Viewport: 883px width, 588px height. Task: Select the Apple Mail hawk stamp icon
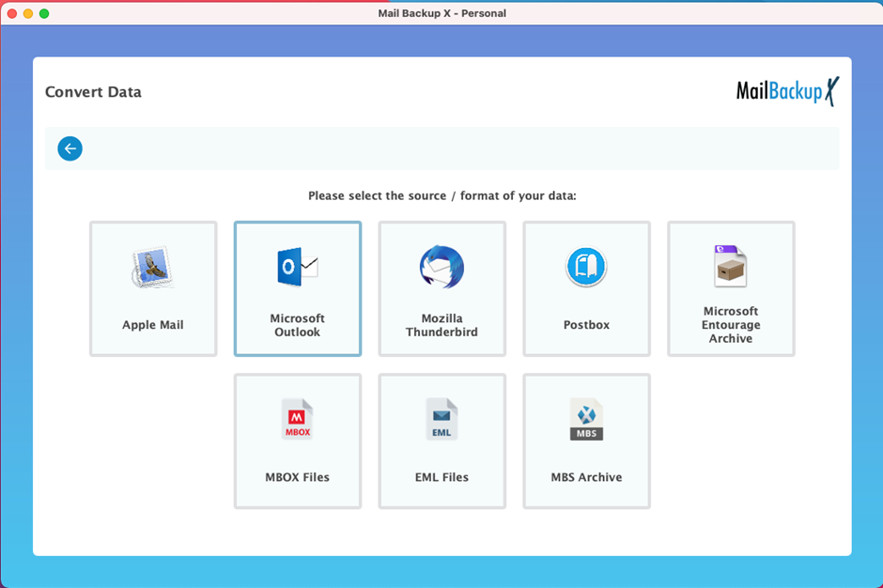click(152, 267)
